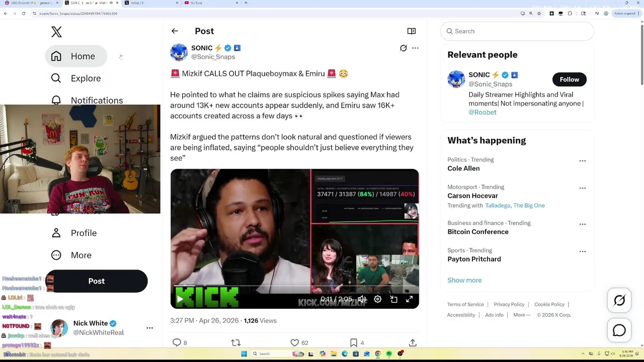Open a new browser tab

coord(246,3)
